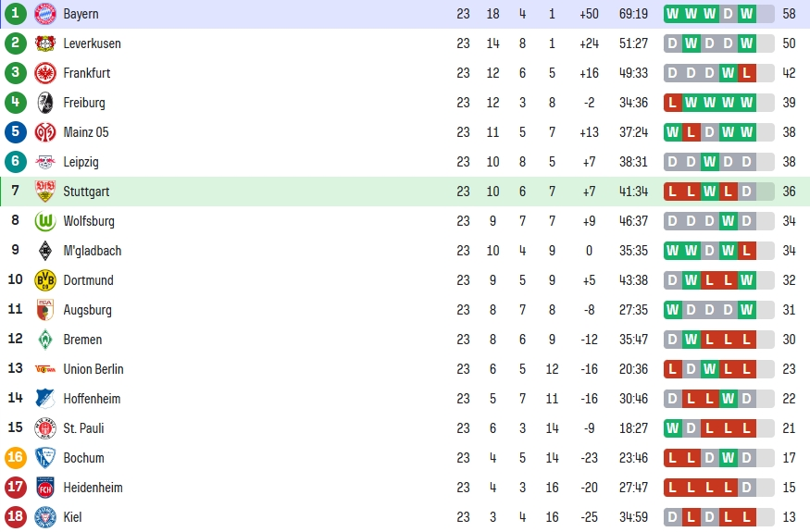Select the Wolfsburg green W logo
The image size is (810, 532).
45,221
